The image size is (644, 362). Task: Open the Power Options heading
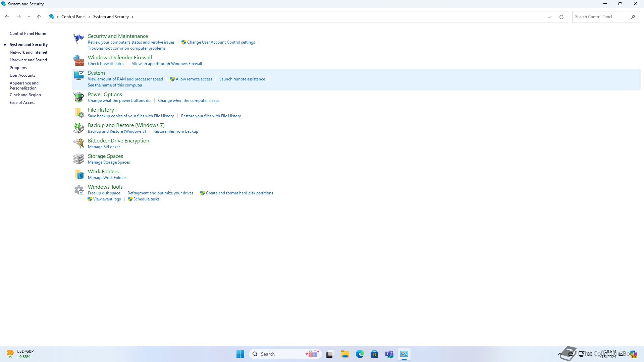pyautogui.click(x=105, y=95)
